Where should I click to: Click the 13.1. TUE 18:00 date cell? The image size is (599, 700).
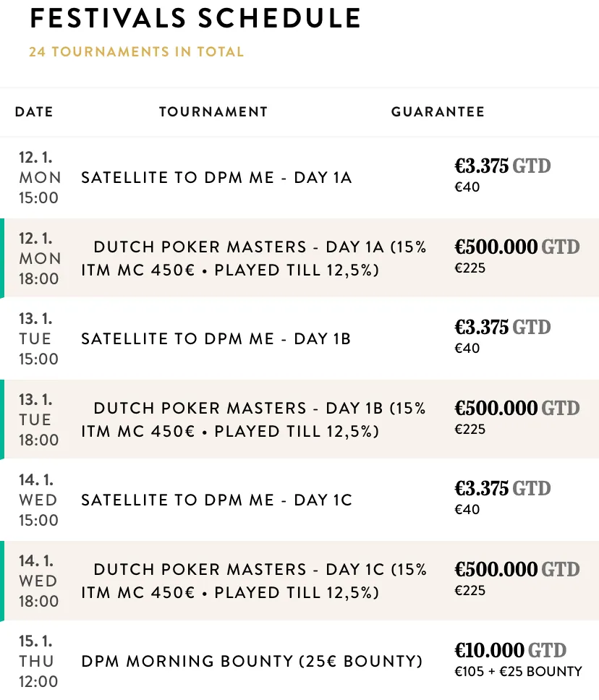pos(38,420)
